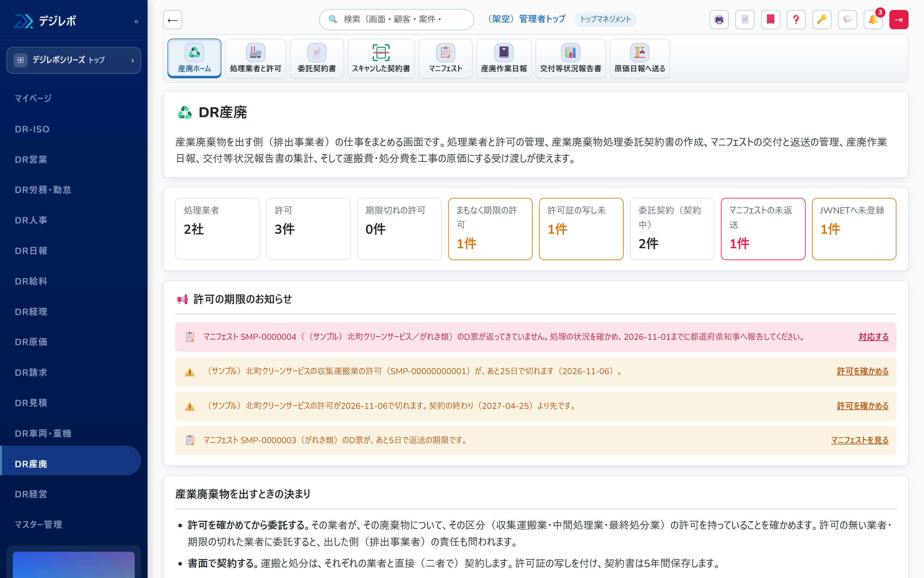Open スキャンした契約書 tab

click(381, 58)
